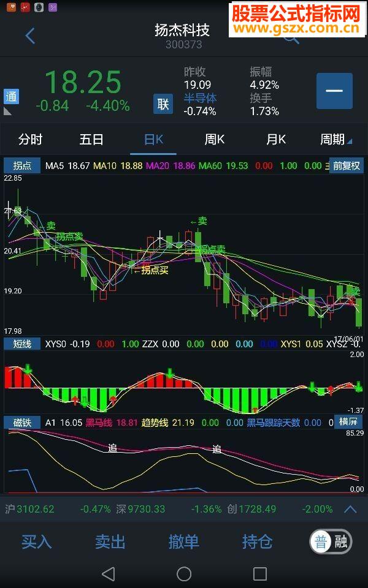
Task: Expand the market index bar chevron
Action: point(350,509)
